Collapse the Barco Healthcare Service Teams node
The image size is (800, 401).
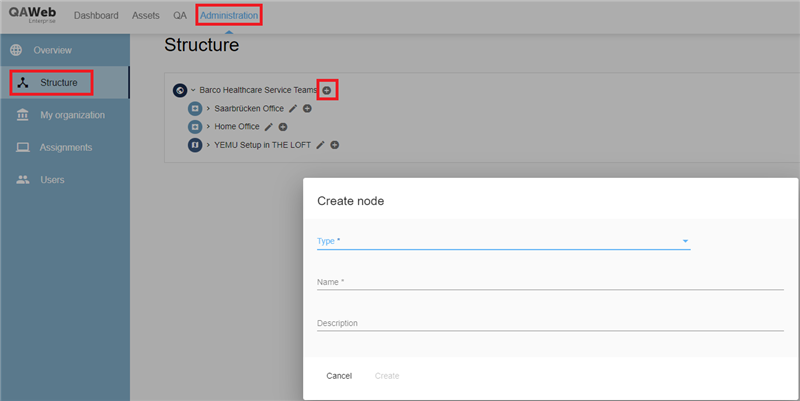pyautogui.click(x=193, y=90)
